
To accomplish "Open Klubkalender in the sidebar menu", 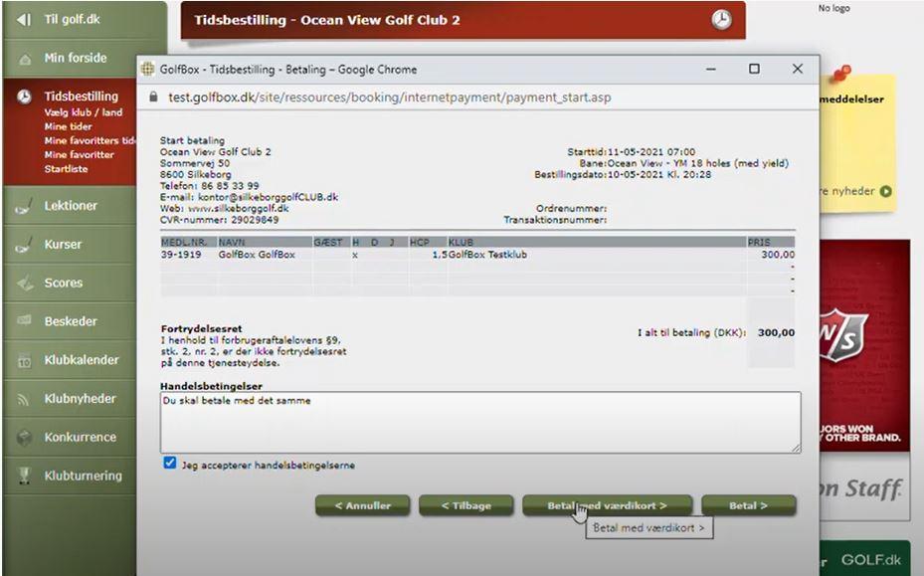I will [82, 360].
